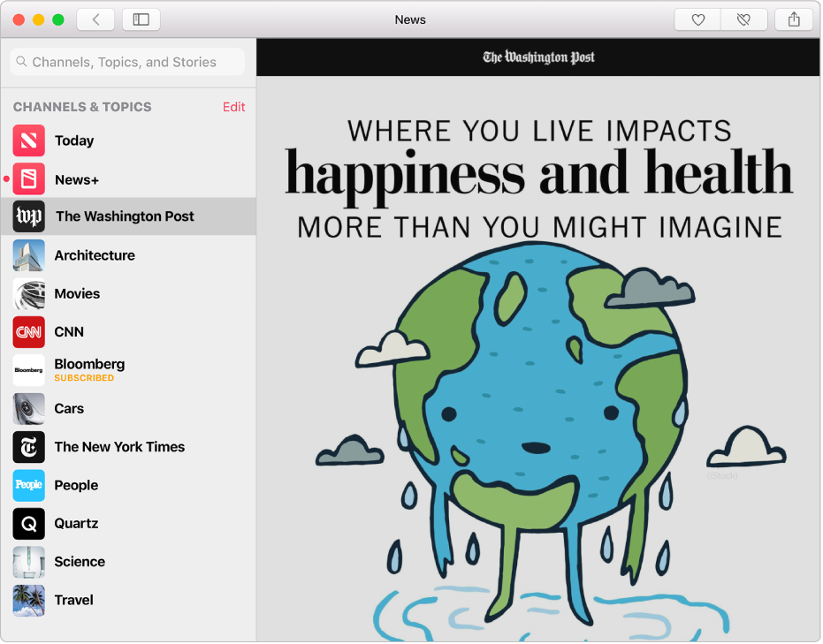Open the Cars topic

coord(70,408)
